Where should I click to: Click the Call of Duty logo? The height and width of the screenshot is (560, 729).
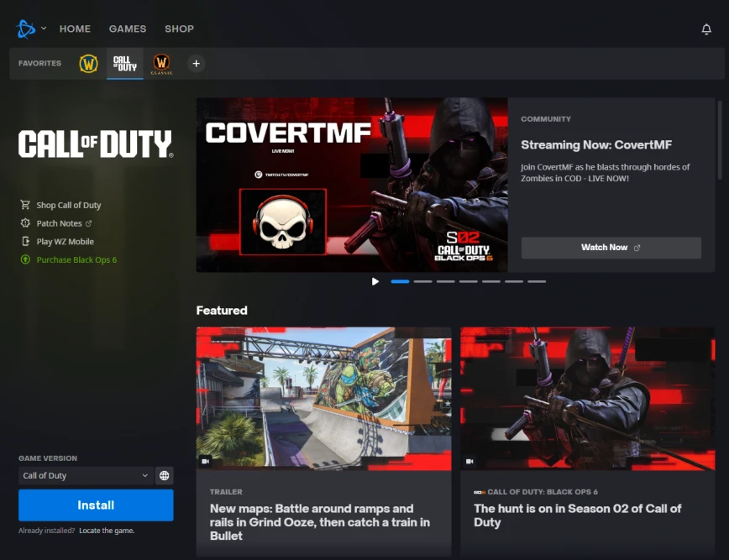point(96,144)
